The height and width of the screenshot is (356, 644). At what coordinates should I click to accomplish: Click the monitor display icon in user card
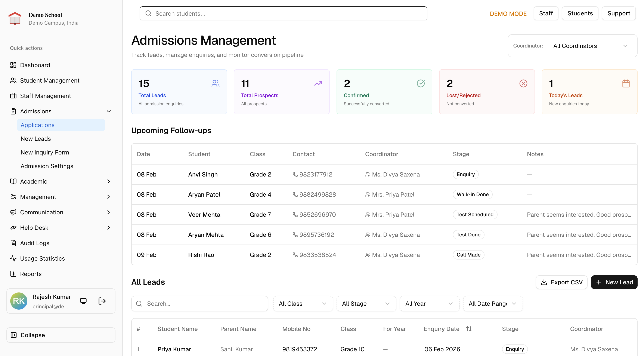(x=83, y=301)
